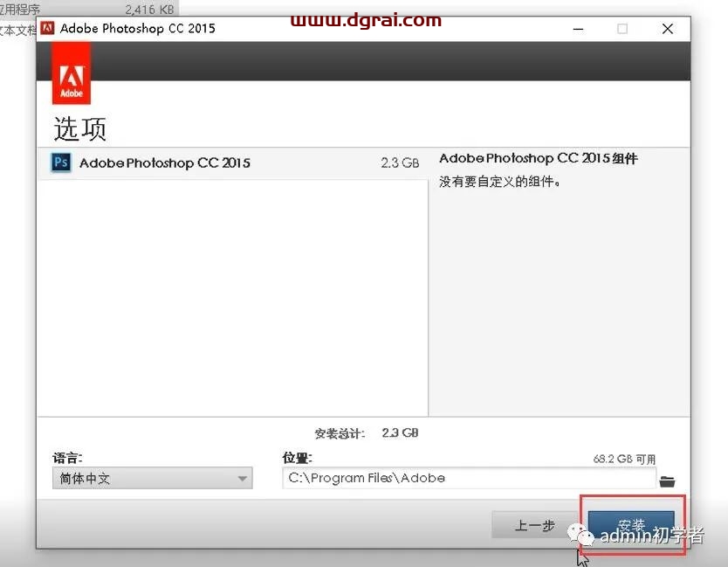Click the 2.3 GB size in the Photoshop row
Viewport: 728px width, 567px height.
[x=400, y=163]
